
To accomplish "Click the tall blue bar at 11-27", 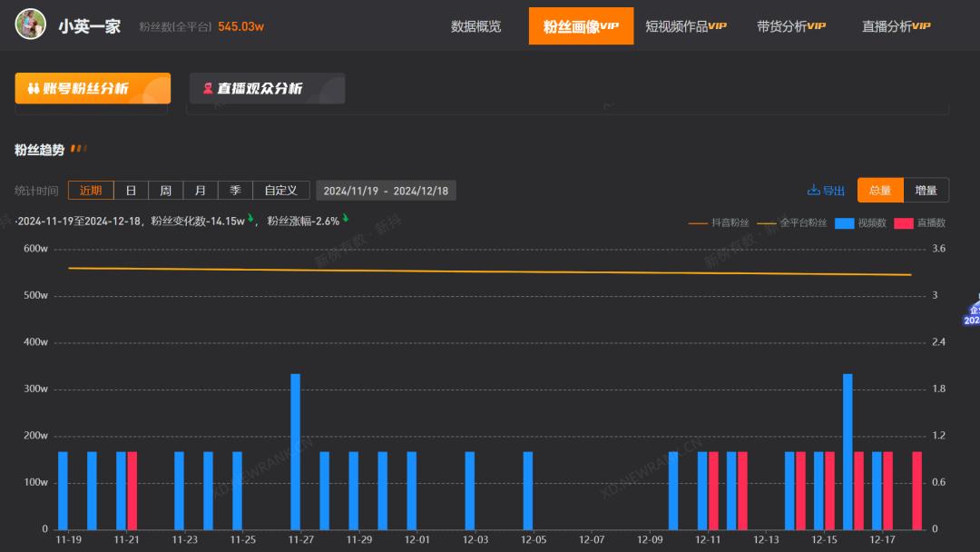I will pyautogui.click(x=295, y=450).
